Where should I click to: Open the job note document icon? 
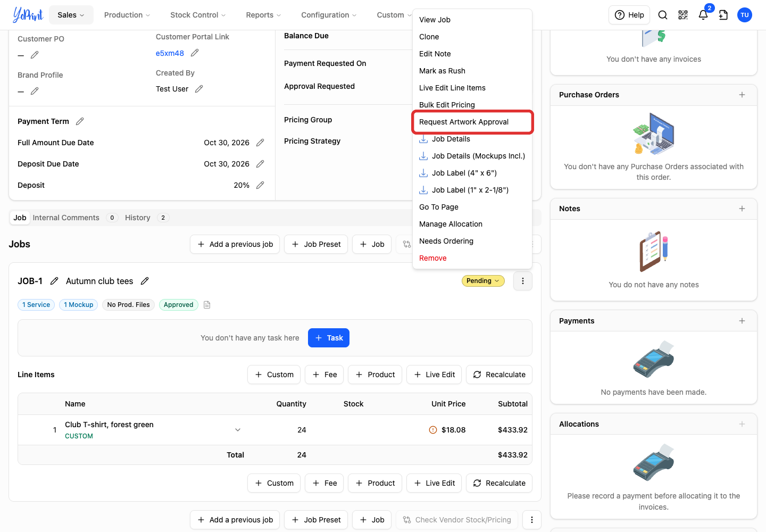click(x=207, y=305)
